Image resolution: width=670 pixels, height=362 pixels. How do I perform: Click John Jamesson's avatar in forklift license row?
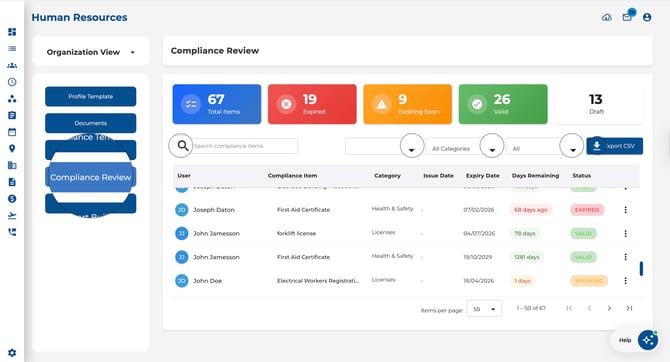click(x=182, y=233)
